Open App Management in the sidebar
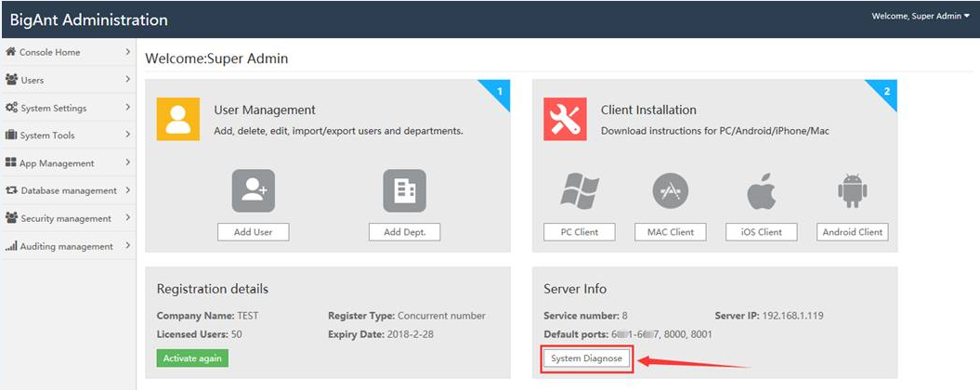 (x=68, y=162)
